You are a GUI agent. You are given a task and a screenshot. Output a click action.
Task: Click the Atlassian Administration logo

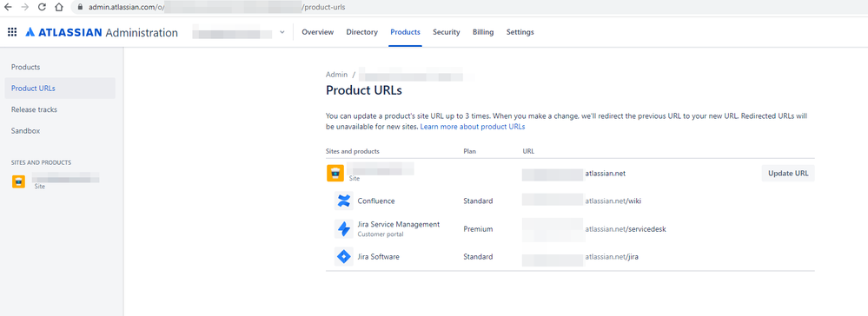(102, 33)
